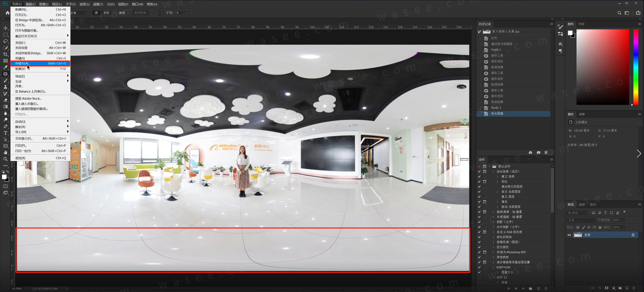This screenshot has height=292, width=644.
Task: Click the Home icon in options bar
Action: (7, 13)
